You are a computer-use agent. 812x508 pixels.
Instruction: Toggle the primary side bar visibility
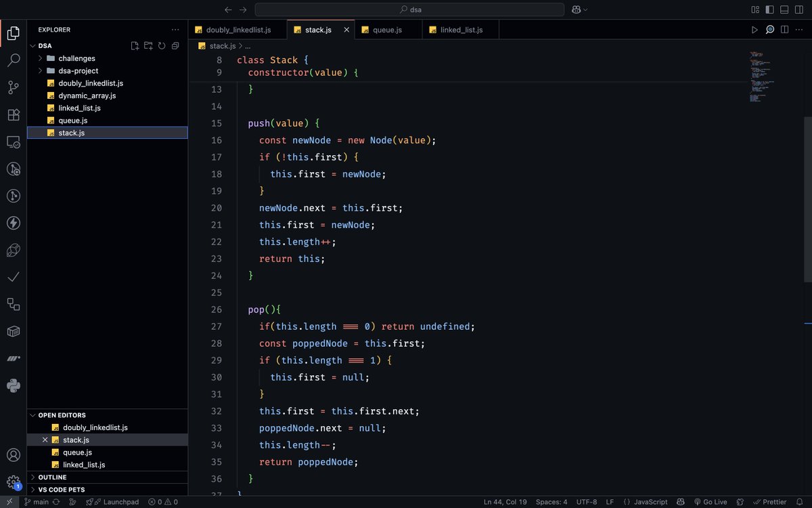[x=769, y=9]
